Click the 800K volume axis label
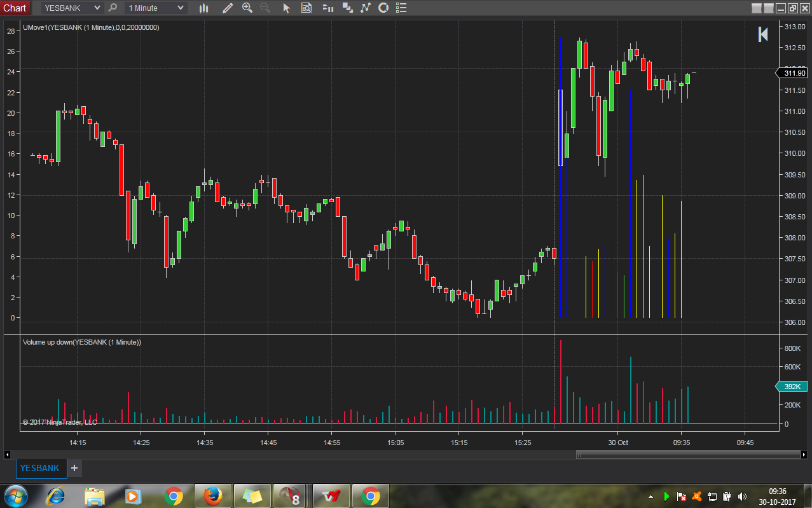The height and width of the screenshot is (508, 812). pos(792,348)
